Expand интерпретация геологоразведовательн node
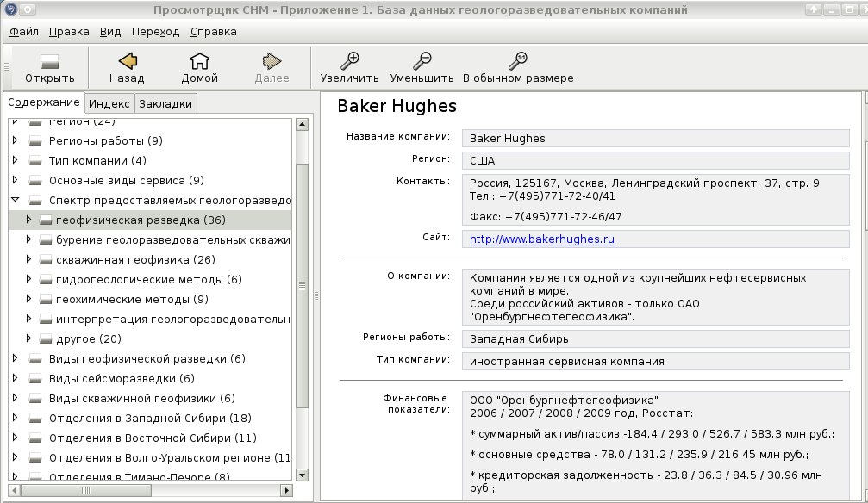The width and height of the screenshot is (868, 503). (x=28, y=319)
